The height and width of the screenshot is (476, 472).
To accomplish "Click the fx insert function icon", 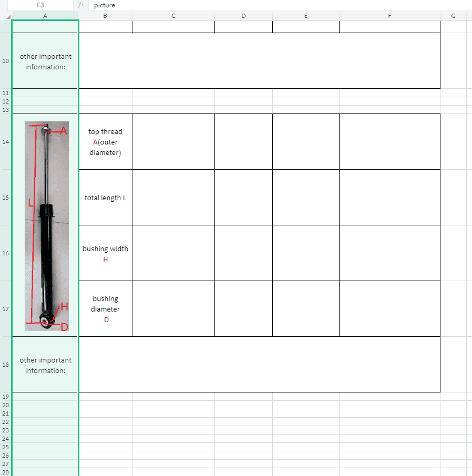I will [x=81, y=5].
